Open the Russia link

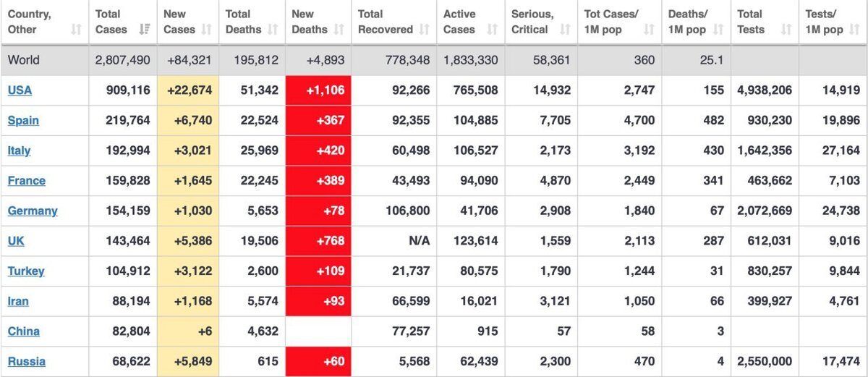(x=26, y=361)
